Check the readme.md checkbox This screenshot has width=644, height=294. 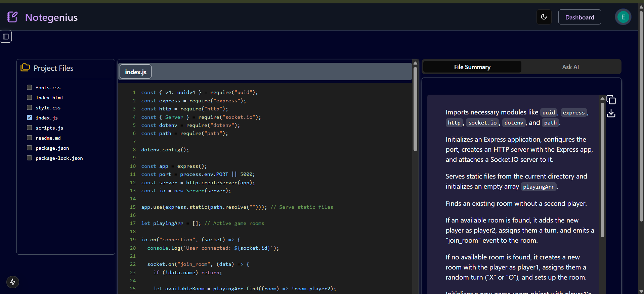(29, 138)
